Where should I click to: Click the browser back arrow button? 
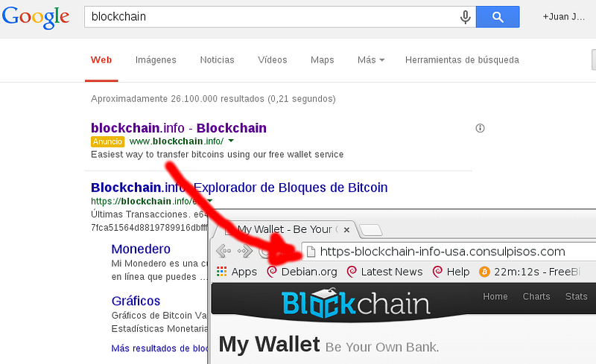(x=223, y=251)
